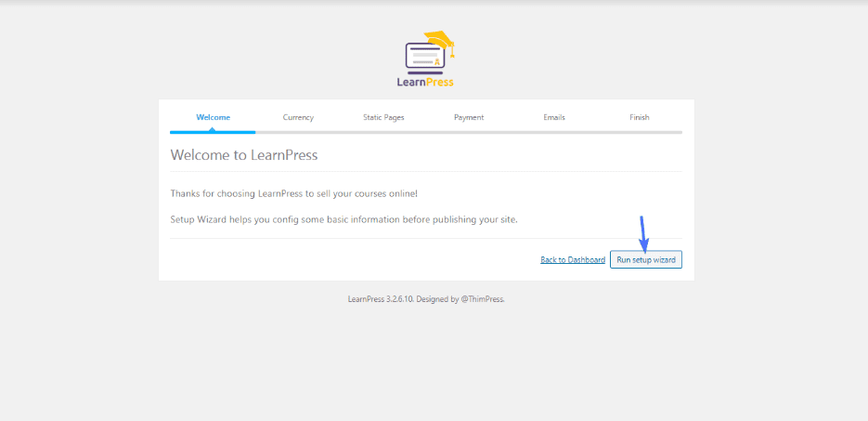Open the Static Pages step tab
The image size is (868, 421).
(x=383, y=117)
